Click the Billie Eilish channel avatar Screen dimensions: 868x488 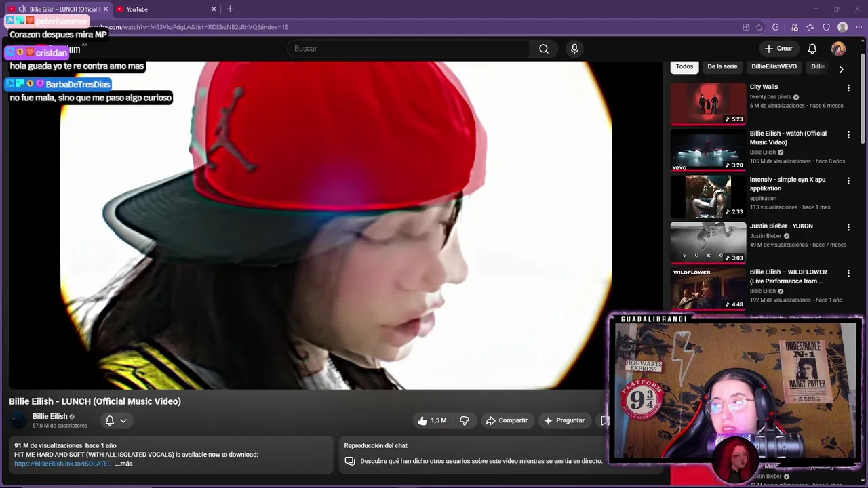pyautogui.click(x=18, y=420)
